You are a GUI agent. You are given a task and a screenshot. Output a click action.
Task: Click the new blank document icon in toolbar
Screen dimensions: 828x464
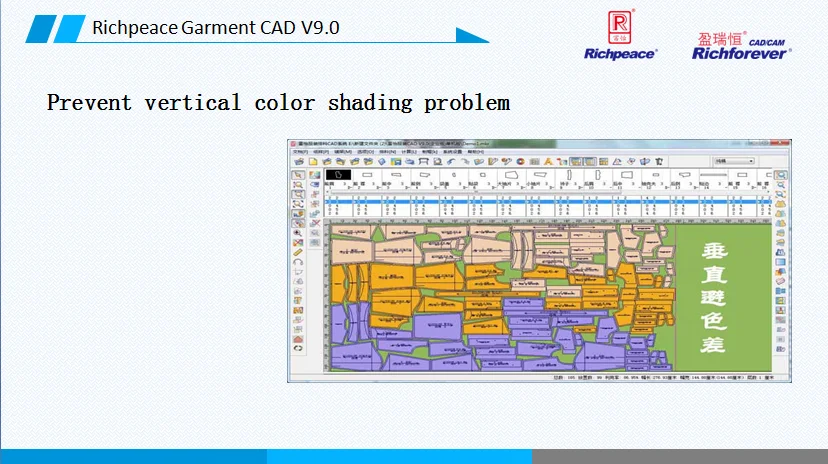(313, 162)
